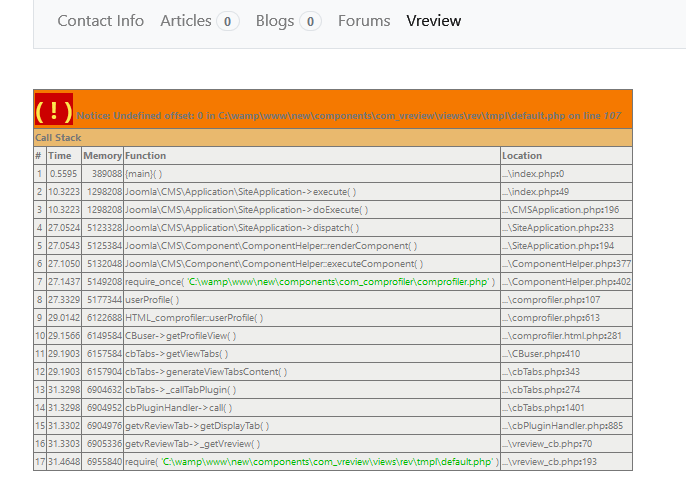Click the Time column header
The image size is (686, 503).
click(60, 156)
